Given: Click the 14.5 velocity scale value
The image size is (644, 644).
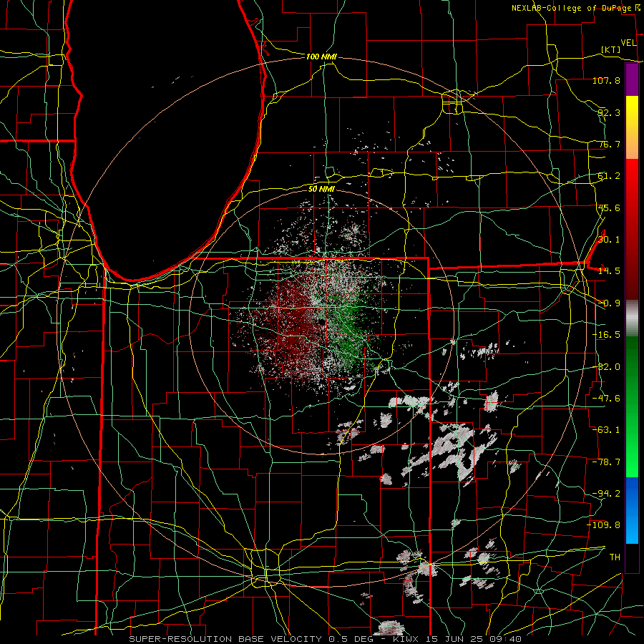Looking at the screenshot, I should tap(609, 271).
